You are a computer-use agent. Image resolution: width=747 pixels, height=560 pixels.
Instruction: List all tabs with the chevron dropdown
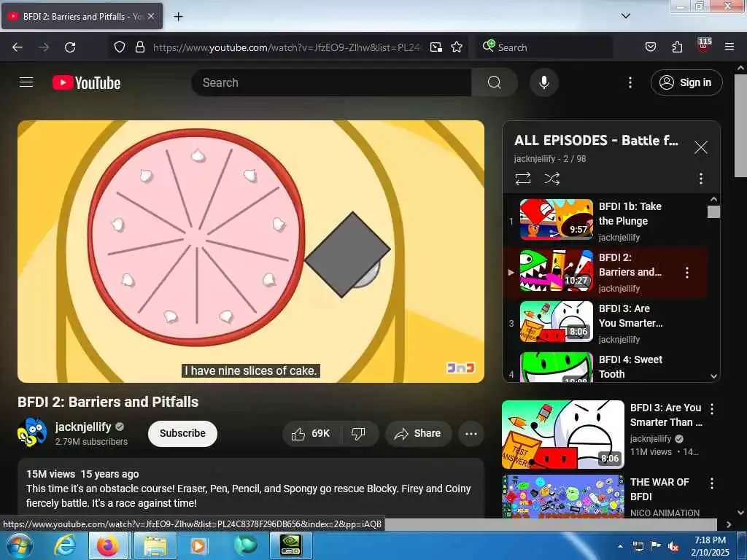[626, 16]
